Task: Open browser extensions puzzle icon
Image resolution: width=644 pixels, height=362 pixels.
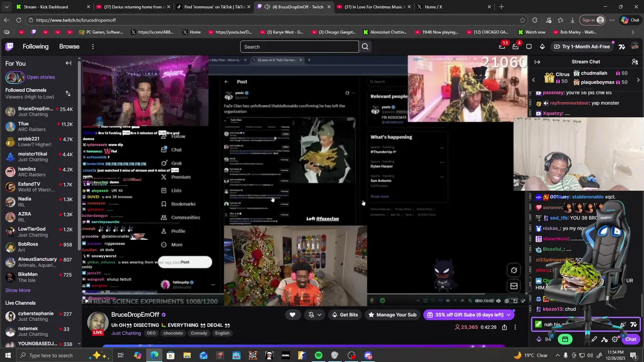Action: pyautogui.click(x=535, y=20)
